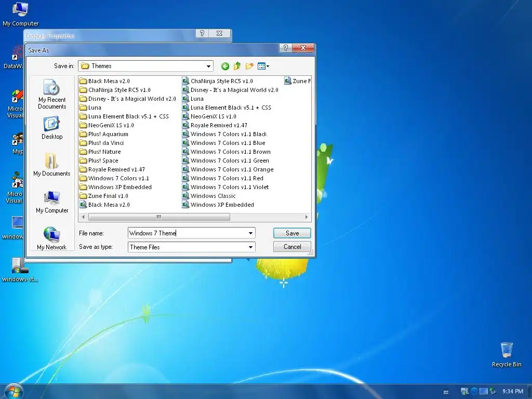Go up one folder level
The image size is (532, 399).
tap(237, 66)
